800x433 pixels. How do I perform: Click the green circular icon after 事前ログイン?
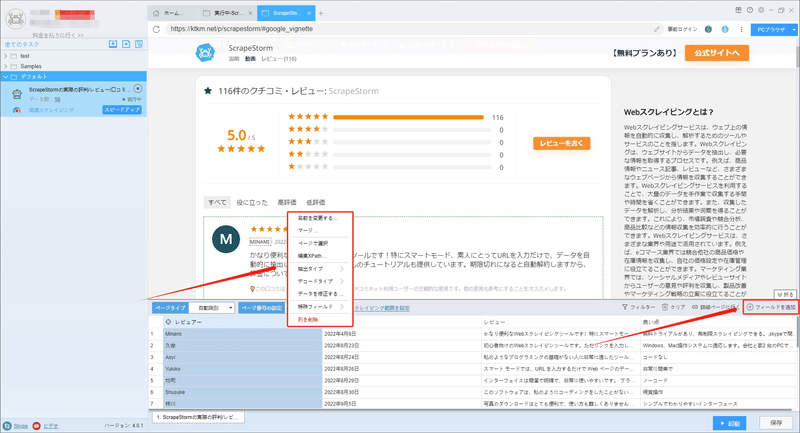[x=708, y=30]
